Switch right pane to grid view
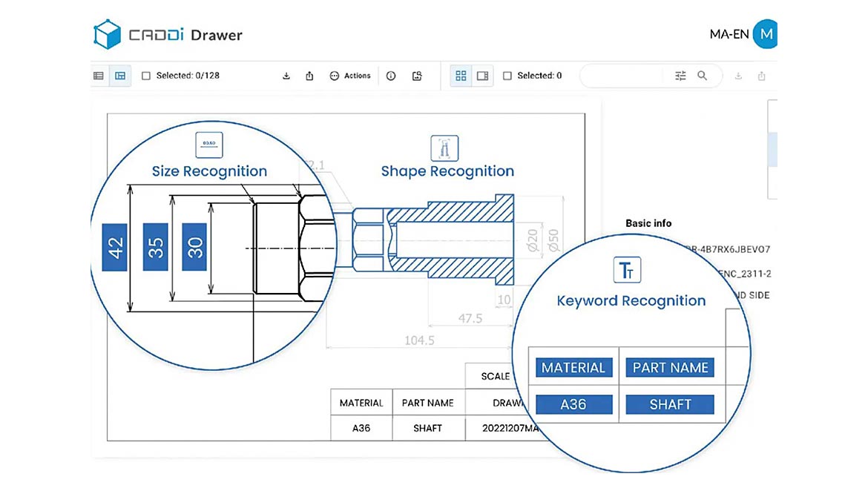The width and height of the screenshot is (868, 488). (461, 76)
